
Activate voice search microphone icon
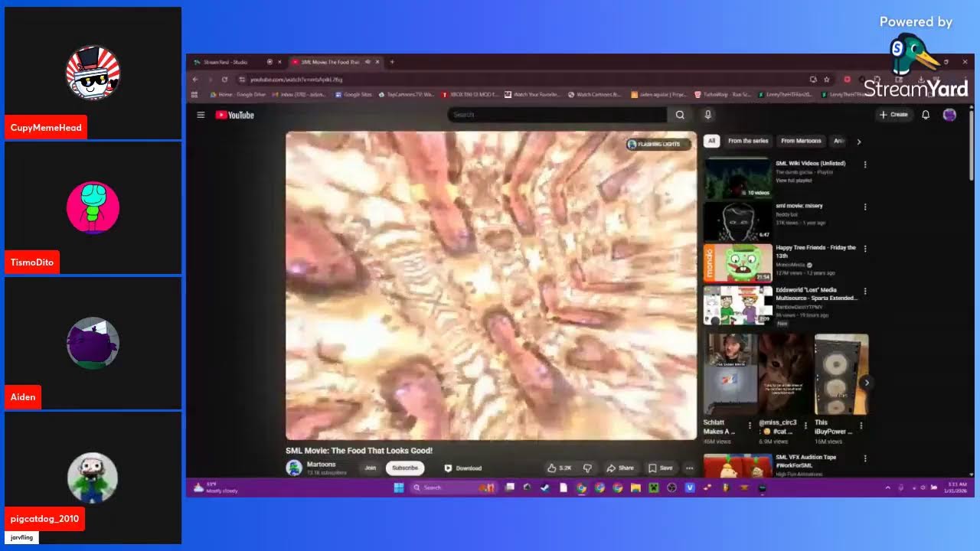[x=707, y=115]
